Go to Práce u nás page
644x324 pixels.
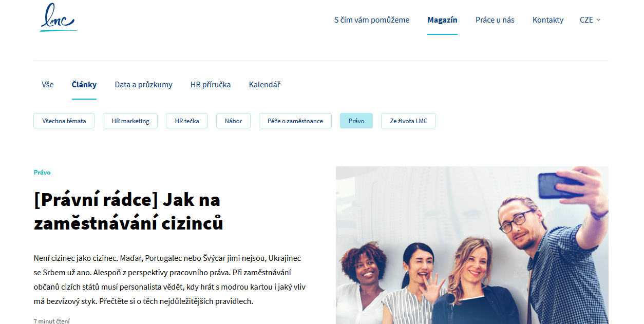click(x=495, y=20)
